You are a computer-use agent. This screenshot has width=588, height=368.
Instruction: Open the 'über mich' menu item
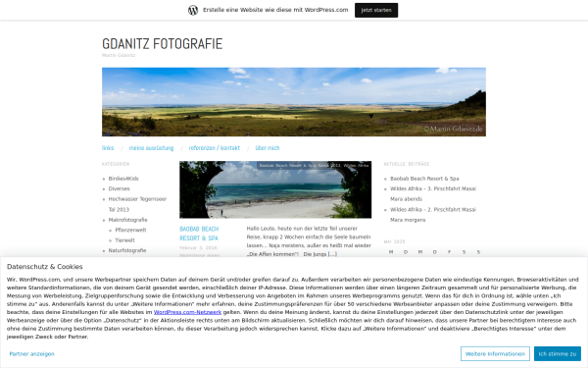click(x=268, y=148)
